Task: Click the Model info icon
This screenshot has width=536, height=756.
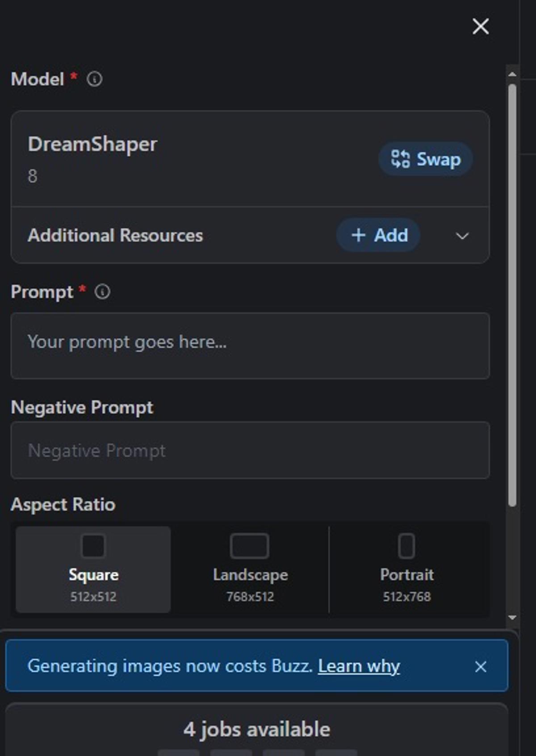Action: coord(94,79)
